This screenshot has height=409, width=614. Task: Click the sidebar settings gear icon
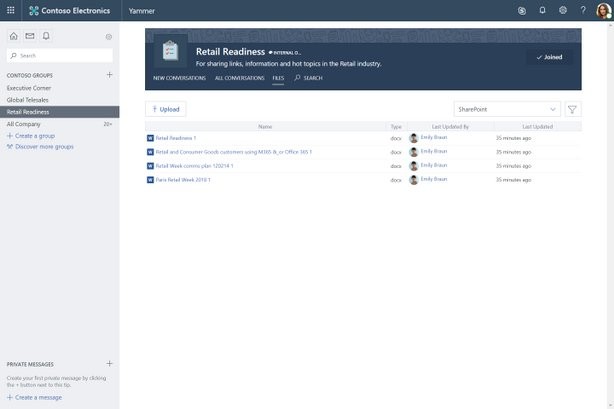[x=109, y=36]
